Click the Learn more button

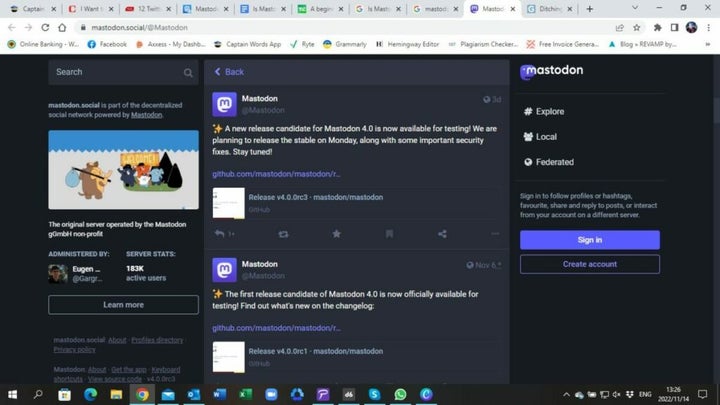123,304
